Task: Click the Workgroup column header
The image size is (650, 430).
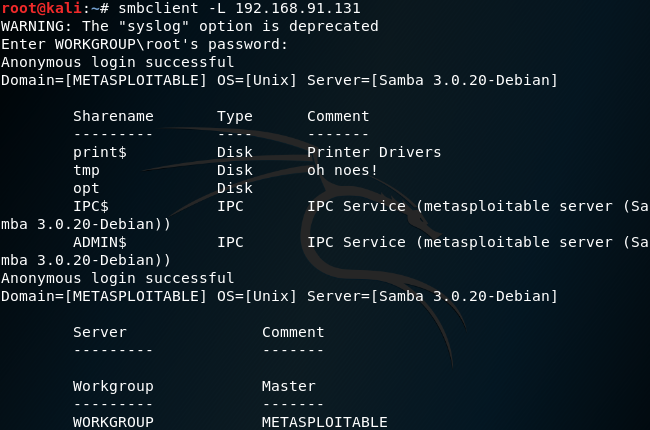Action: pos(113,387)
